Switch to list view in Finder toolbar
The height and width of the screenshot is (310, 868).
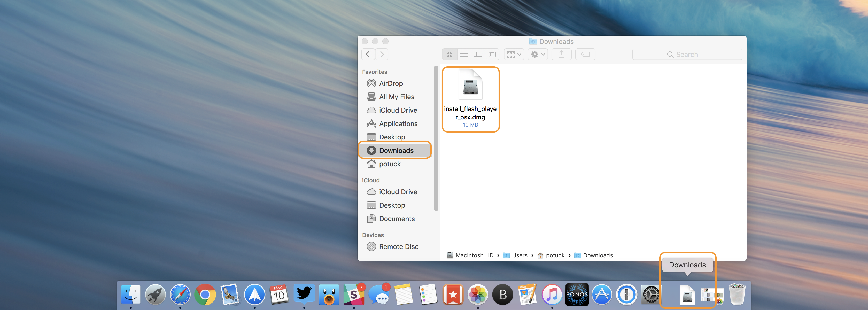[x=464, y=54]
